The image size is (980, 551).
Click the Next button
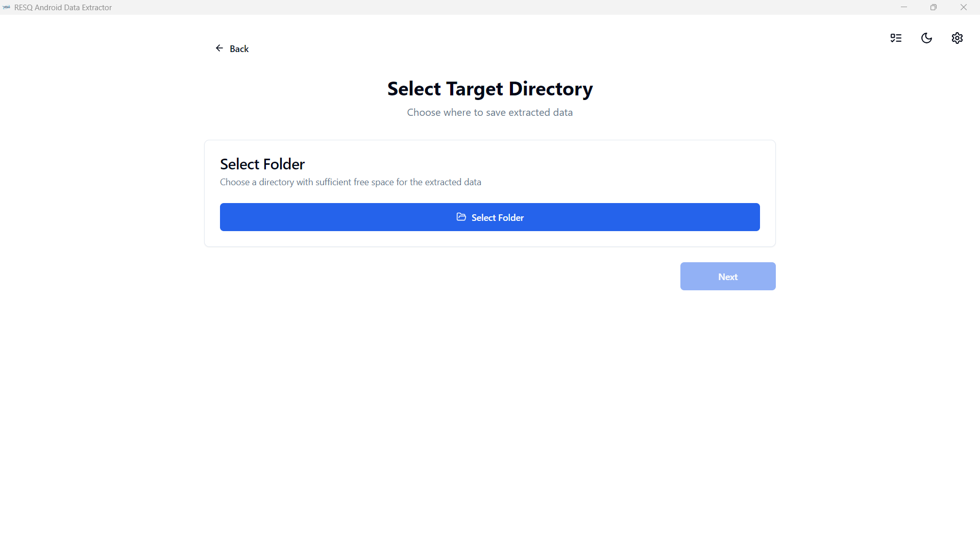click(727, 277)
